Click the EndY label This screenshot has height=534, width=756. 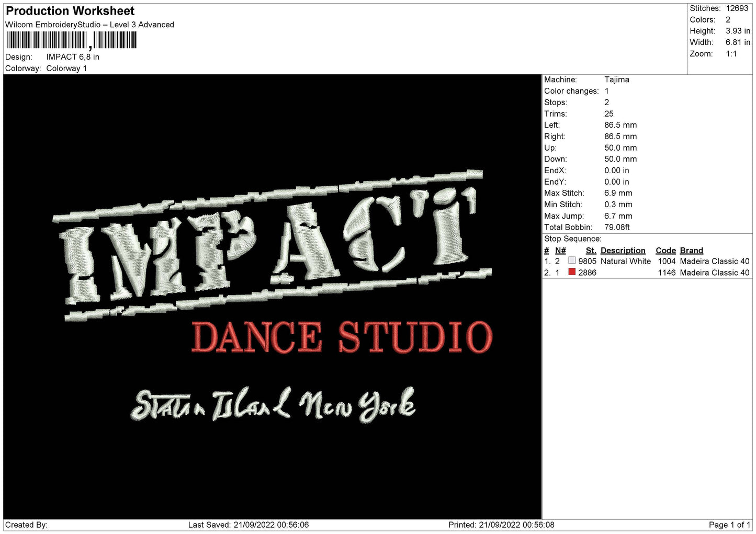(555, 182)
